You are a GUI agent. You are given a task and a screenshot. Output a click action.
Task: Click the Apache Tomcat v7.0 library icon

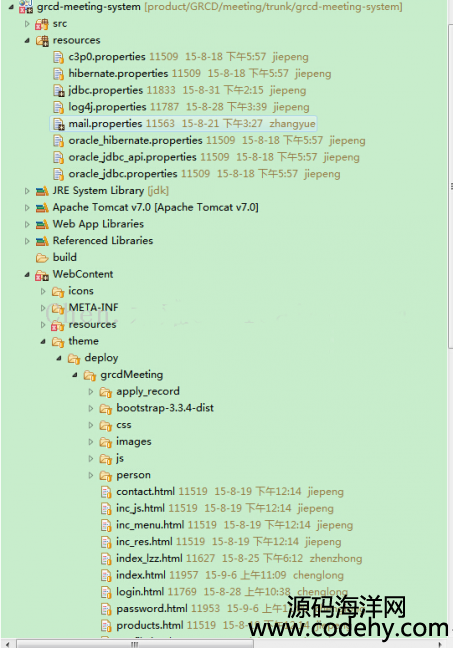(x=42, y=207)
